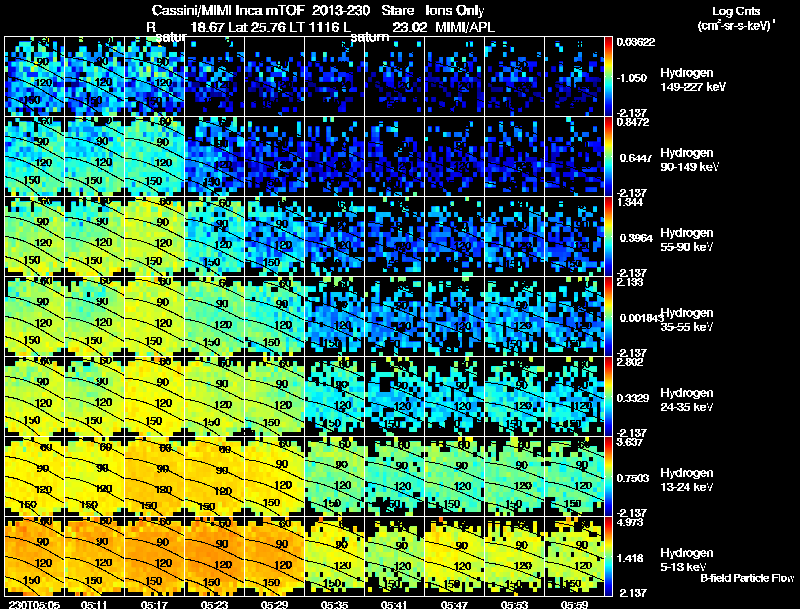Select the 149-227 keV panel at 05:11

pyautogui.click(x=95, y=76)
